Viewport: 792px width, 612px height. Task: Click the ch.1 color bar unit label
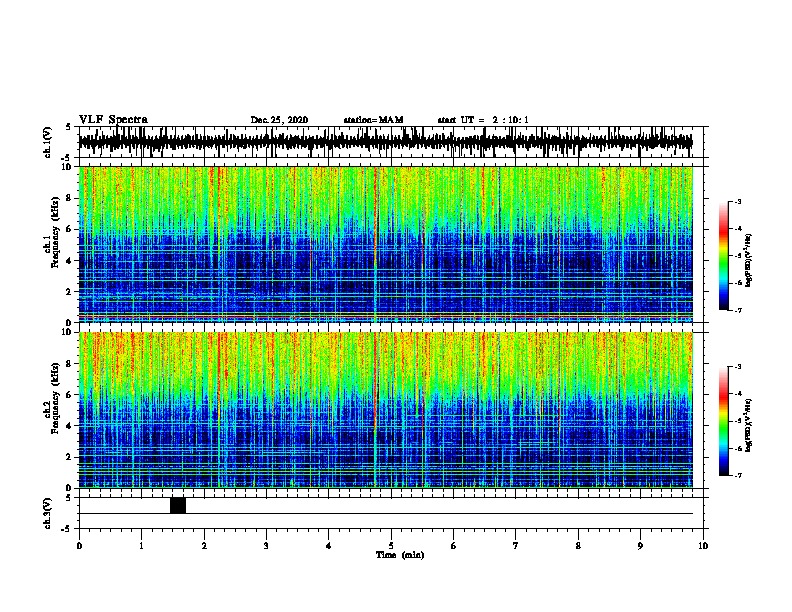[749, 260]
